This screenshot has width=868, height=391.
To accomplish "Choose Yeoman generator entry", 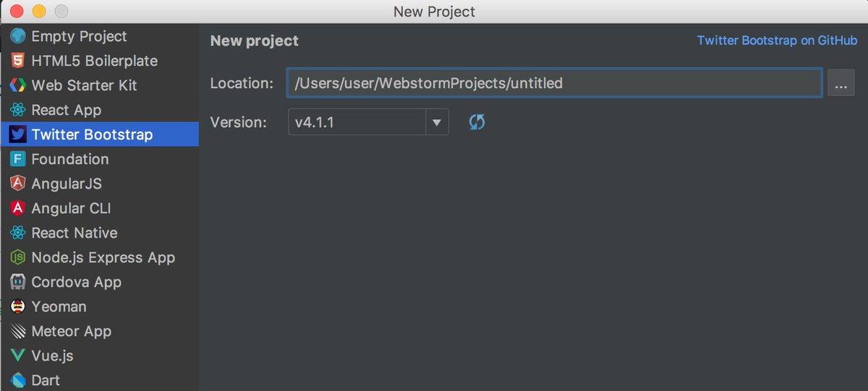I will (99, 306).
